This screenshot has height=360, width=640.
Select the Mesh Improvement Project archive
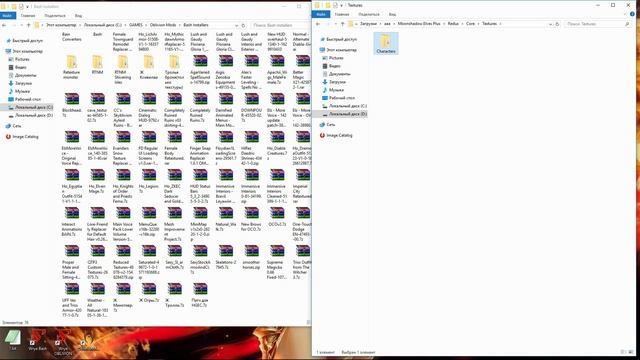pyautogui.click(x=174, y=224)
